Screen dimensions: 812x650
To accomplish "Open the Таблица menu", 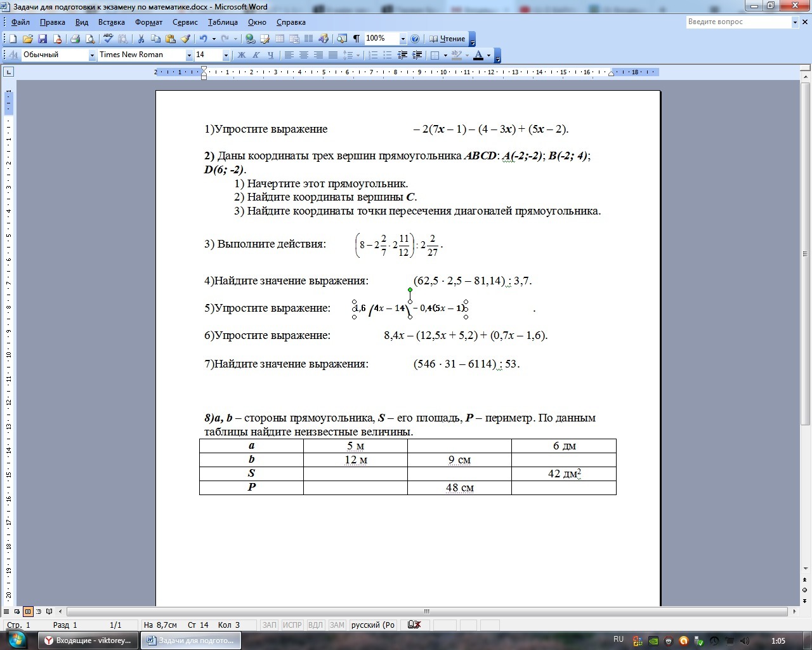I will 223,22.
